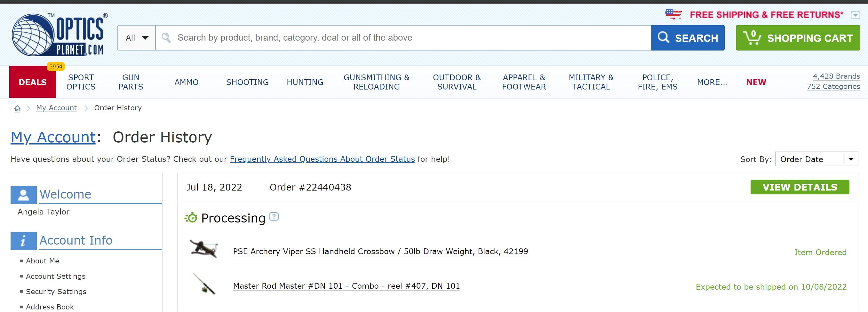Open the All search category dropdown
The height and width of the screenshot is (312, 868).
click(x=136, y=38)
